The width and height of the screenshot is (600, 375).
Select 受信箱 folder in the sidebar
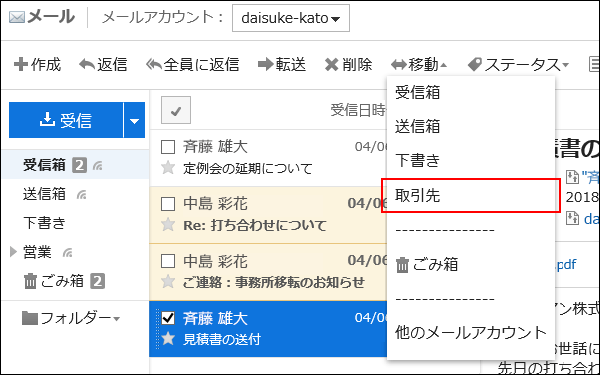click(44, 165)
